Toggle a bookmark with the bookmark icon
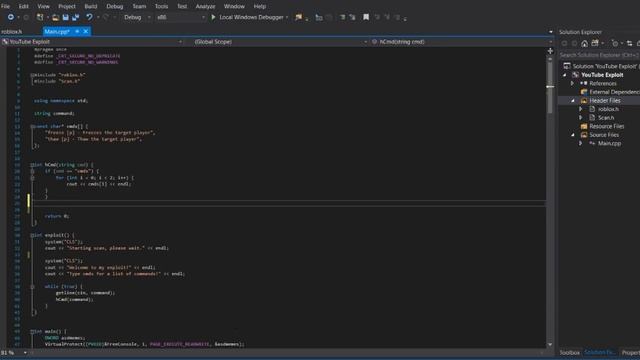640x360 pixels. pos(366,17)
